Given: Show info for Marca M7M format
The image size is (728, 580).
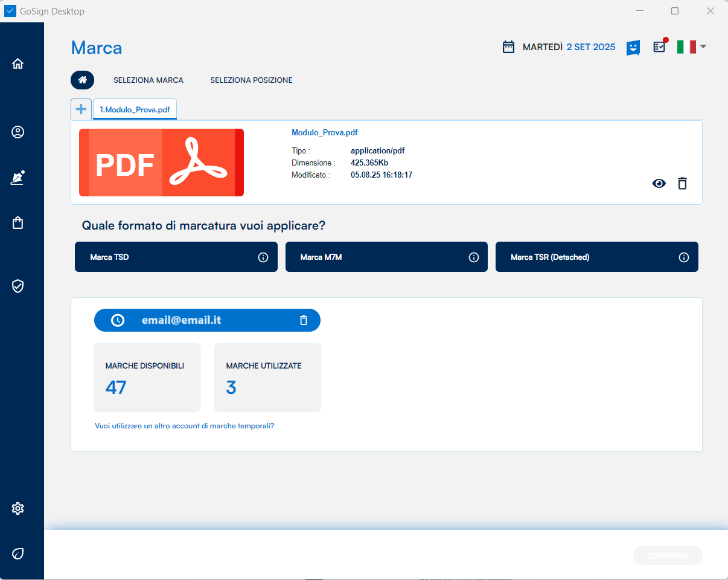Looking at the screenshot, I should 474,257.
